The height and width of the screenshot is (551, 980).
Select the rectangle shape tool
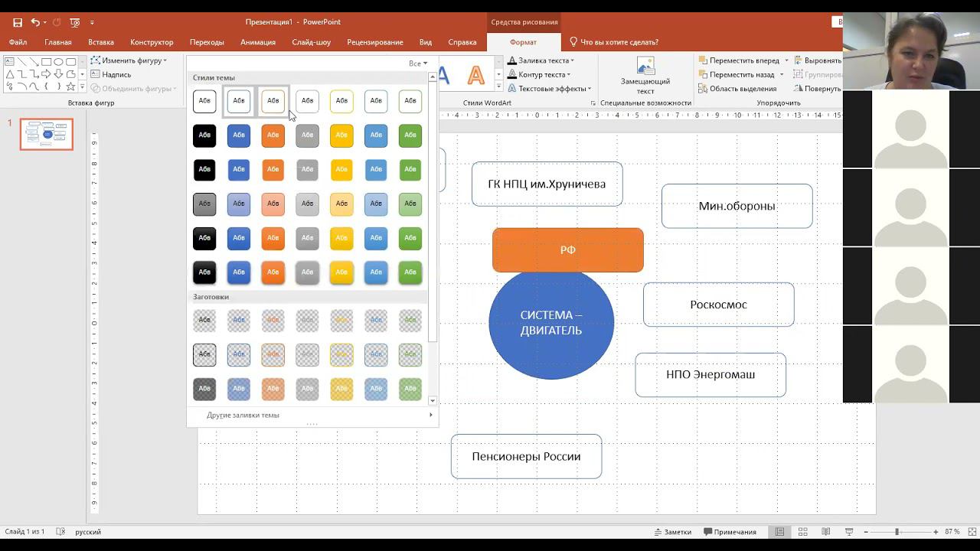click(x=47, y=62)
